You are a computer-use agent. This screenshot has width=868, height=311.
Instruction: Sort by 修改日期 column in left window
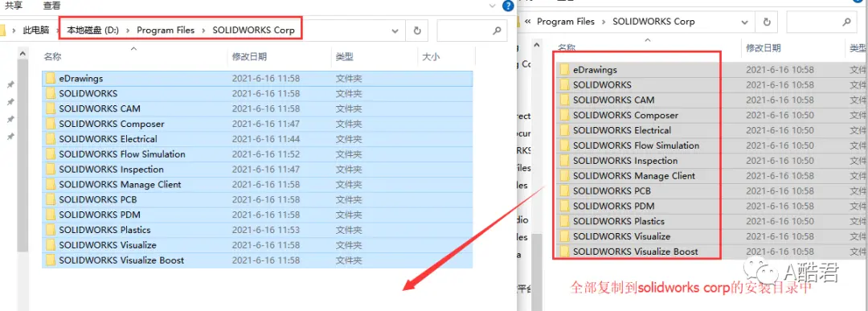[x=249, y=56]
